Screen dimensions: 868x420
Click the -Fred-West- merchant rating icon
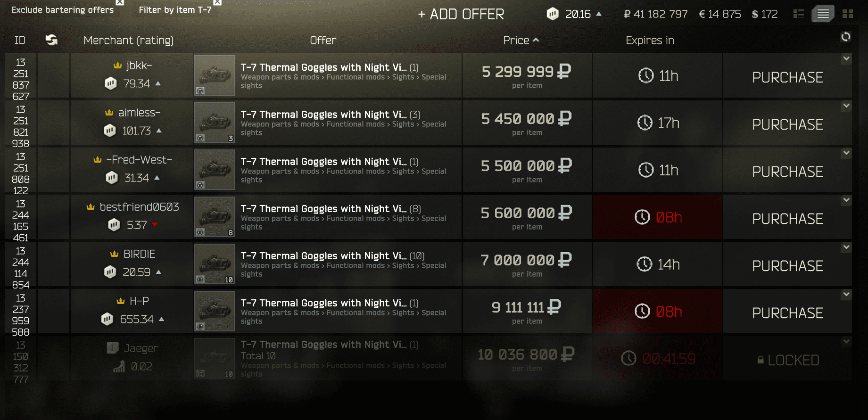(112, 178)
